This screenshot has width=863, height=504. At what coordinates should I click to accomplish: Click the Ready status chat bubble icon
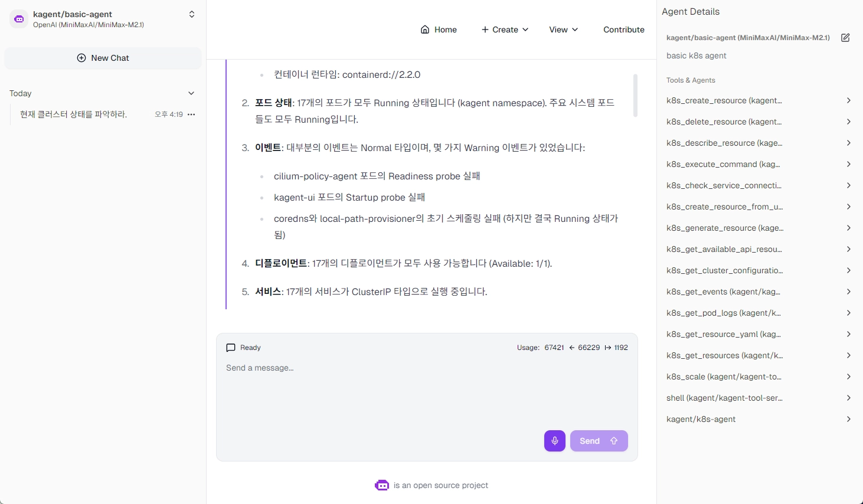pos(231,348)
